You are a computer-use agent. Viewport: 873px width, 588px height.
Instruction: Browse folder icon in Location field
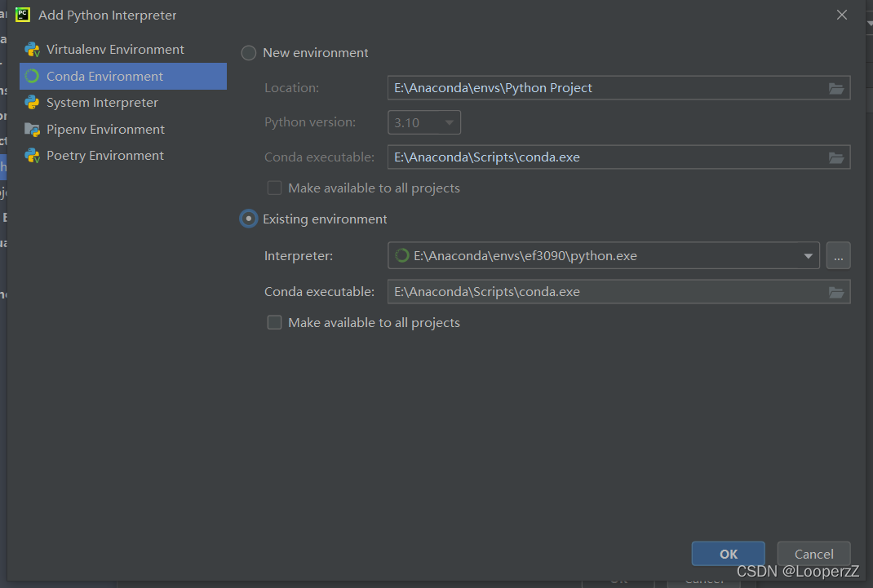[835, 88]
